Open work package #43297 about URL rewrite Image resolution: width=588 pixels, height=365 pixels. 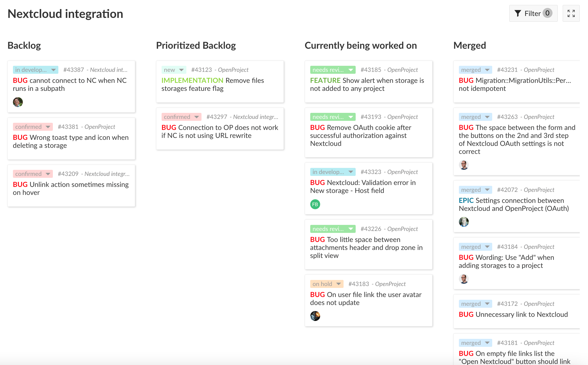pyautogui.click(x=217, y=117)
